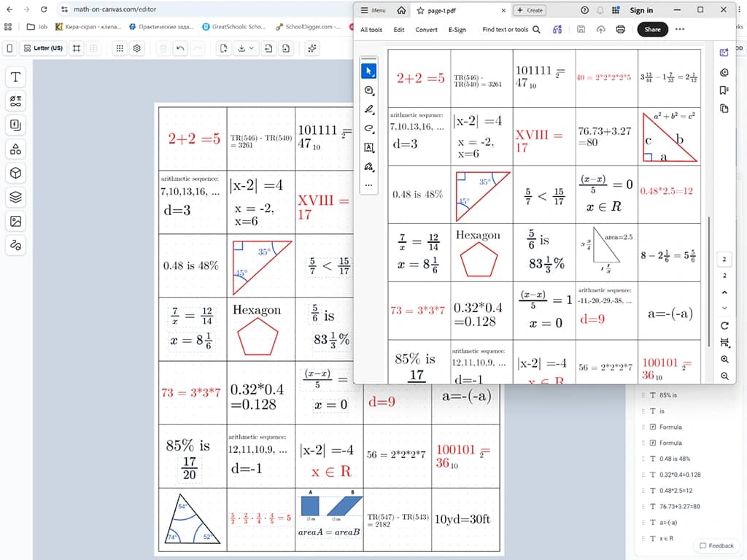747x560 pixels.
Task: Click the Create button in Acrobat
Action: [x=530, y=10]
